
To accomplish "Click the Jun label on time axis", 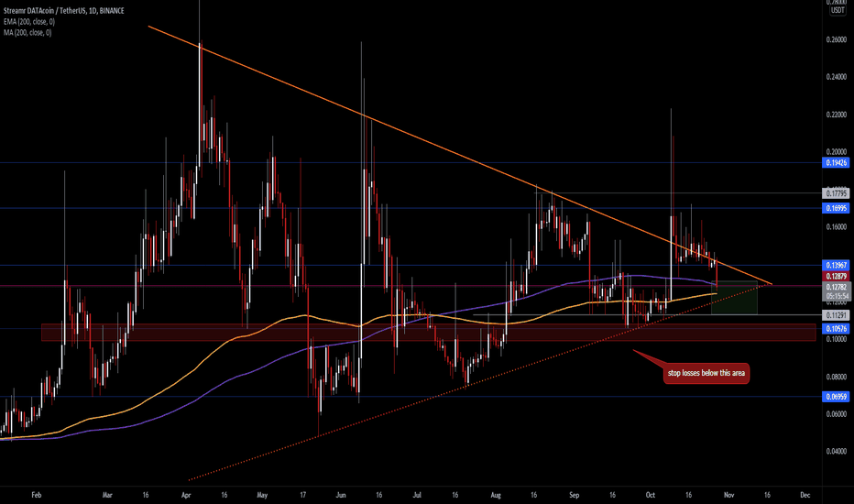I will (x=341, y=495).
